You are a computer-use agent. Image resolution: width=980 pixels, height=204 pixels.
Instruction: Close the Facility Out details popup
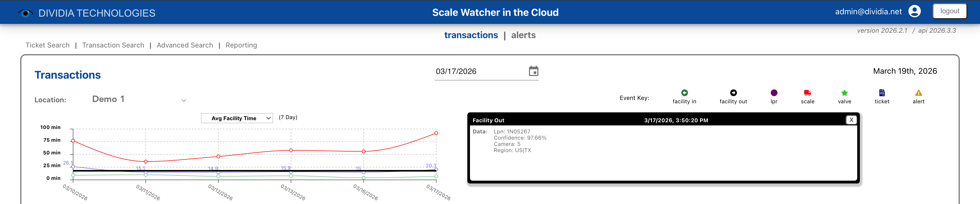pyautogui.click(x=851, y=120)
